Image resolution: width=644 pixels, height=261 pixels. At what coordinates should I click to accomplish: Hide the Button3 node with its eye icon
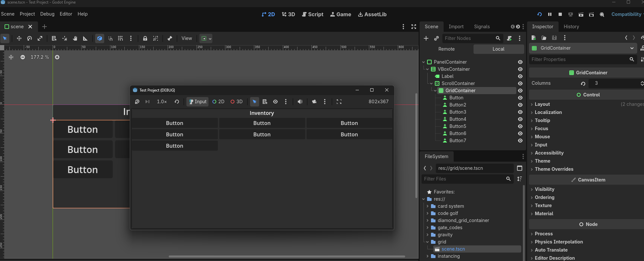point(520,112)
